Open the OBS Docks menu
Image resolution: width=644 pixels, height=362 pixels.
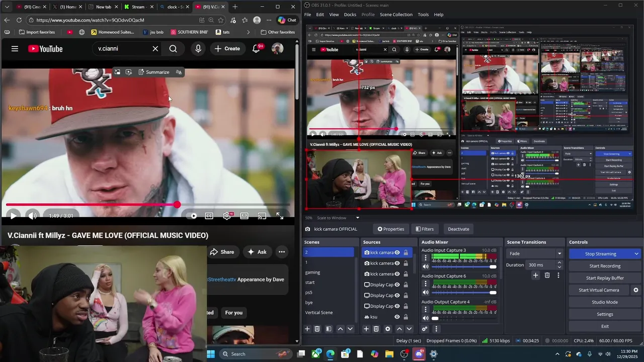point(350,15)
